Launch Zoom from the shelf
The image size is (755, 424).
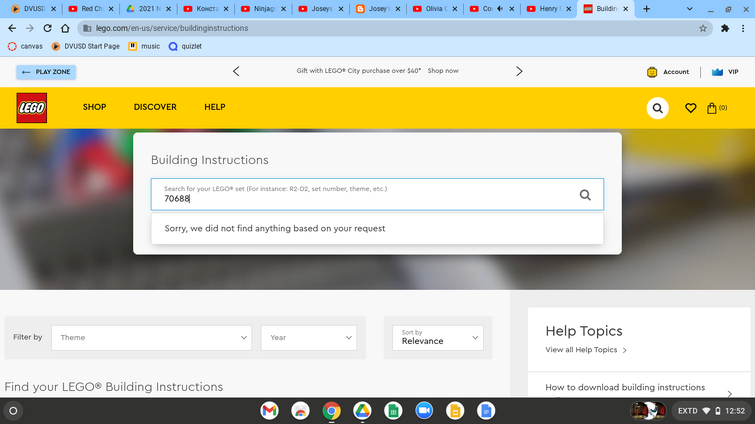(x=424, y=411)
